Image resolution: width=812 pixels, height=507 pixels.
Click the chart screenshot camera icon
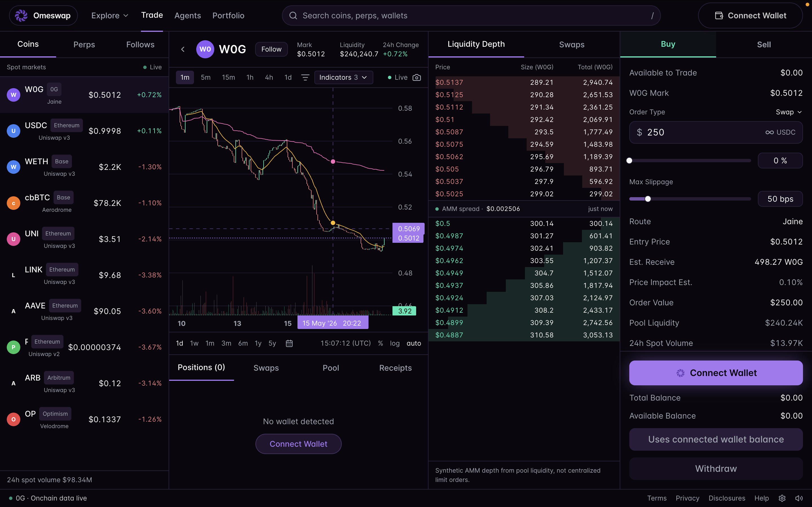tap(416, 77)
